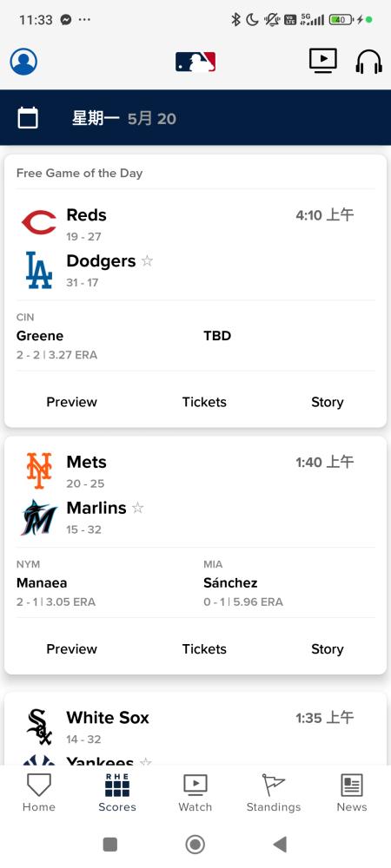Toggle the favorite star next to Yankees

[x=146, y=762]
